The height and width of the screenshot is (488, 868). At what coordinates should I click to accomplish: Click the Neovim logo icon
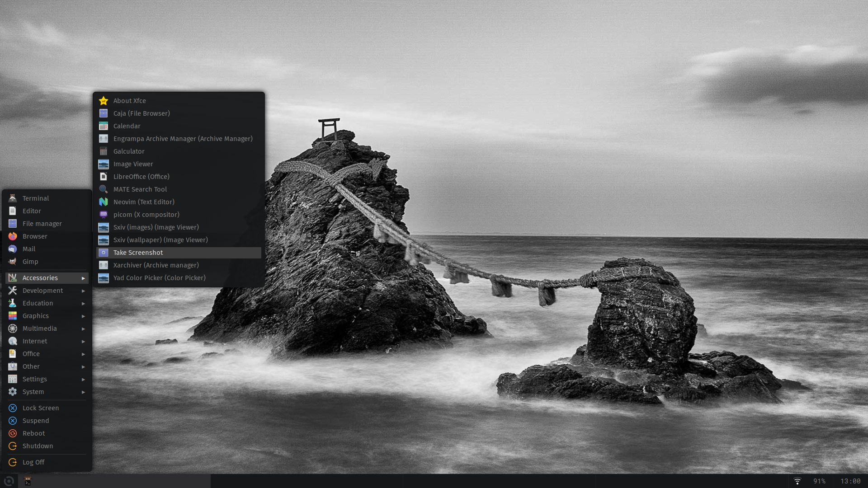(104, 202)
